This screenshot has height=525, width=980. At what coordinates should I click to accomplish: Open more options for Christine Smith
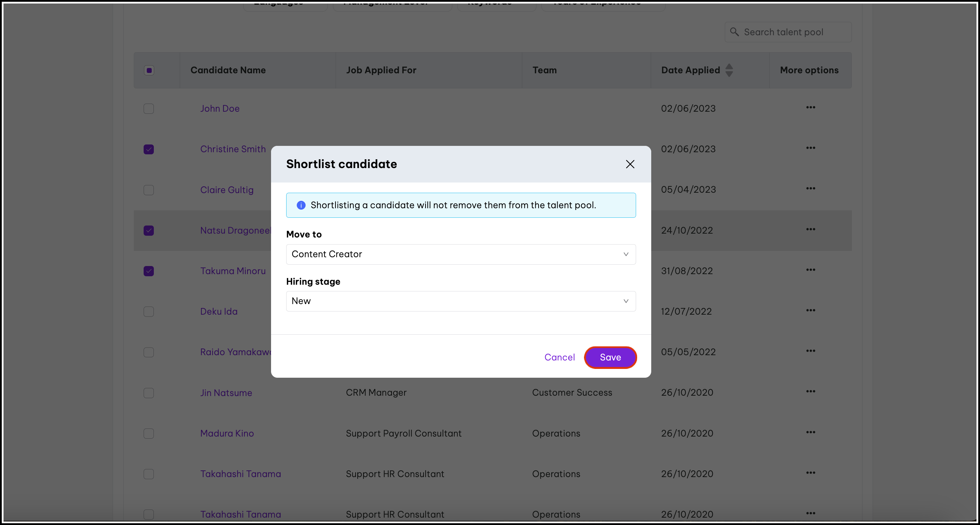[x=810, y=148]
